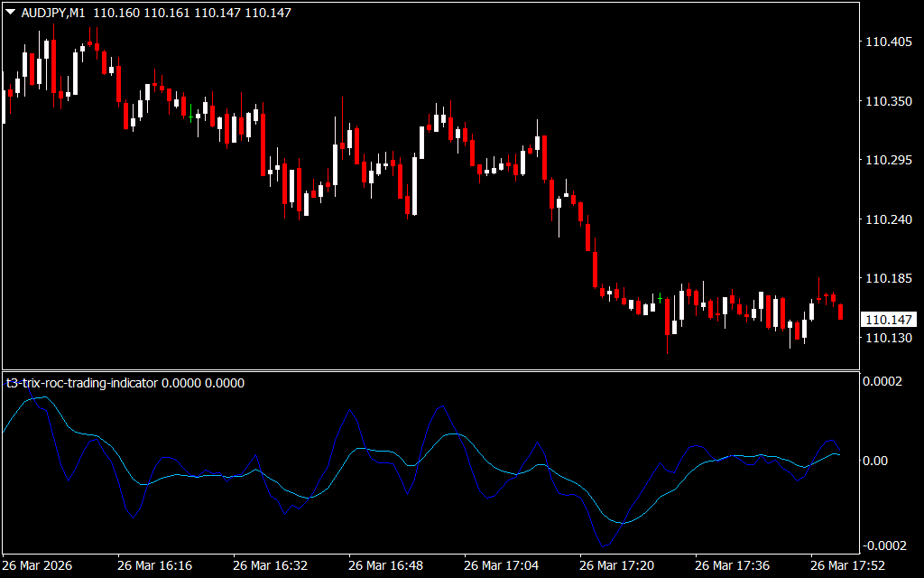Click the divider between chart and indicator window
Screen dimensions: 924x578
429,370
